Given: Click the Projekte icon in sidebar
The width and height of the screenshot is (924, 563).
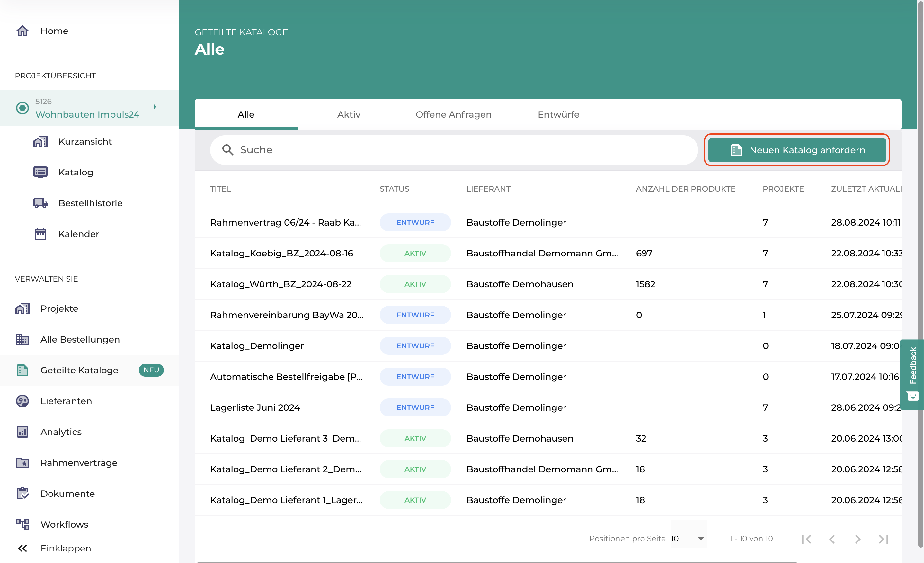Looking at the screenshot, I should point(22,308).
